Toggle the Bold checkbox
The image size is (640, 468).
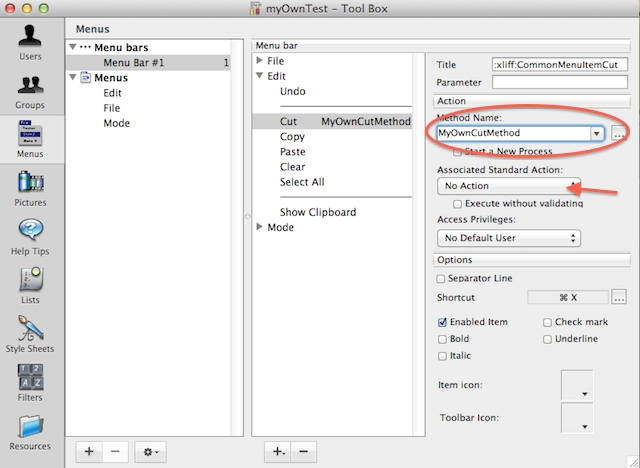tap(442, 339)
